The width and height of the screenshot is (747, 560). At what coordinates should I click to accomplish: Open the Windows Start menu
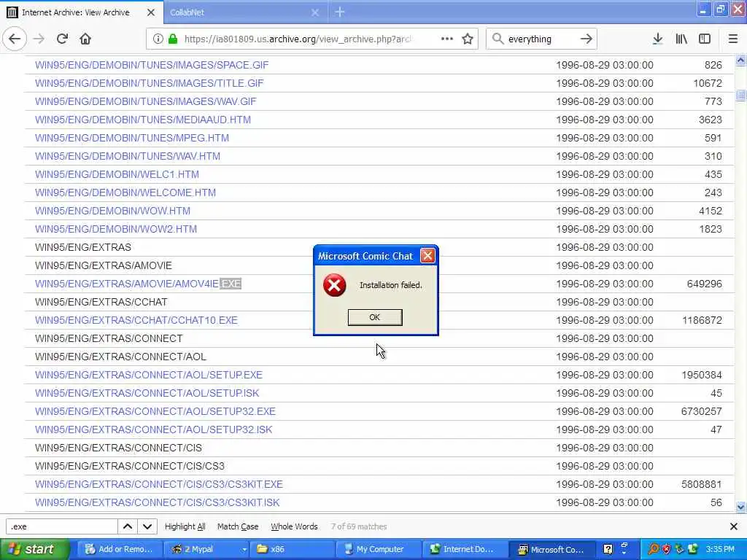tap(34, 549)
